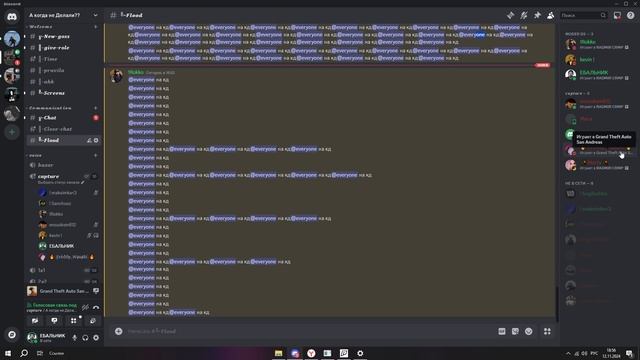Click the search field in header
Screen dimensions: 640x360
584,15
